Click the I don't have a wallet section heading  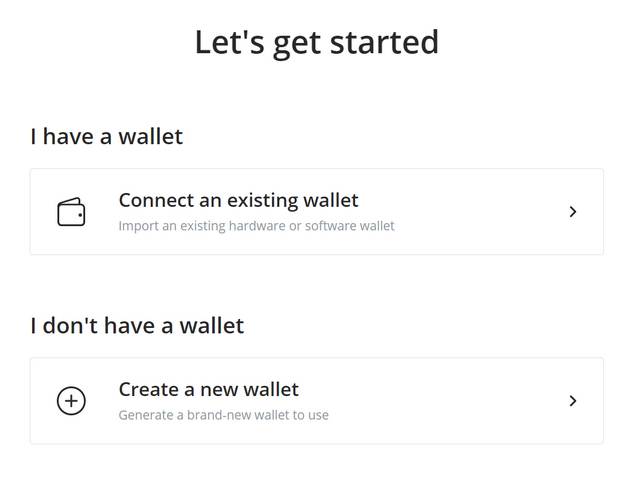click(x=137, y=326)
